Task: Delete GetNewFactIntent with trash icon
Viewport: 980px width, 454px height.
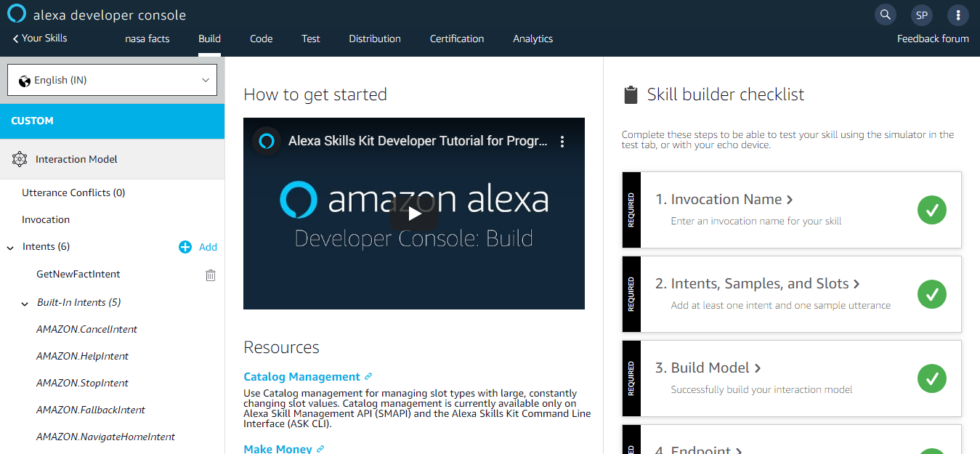Action: click(211, 275)
